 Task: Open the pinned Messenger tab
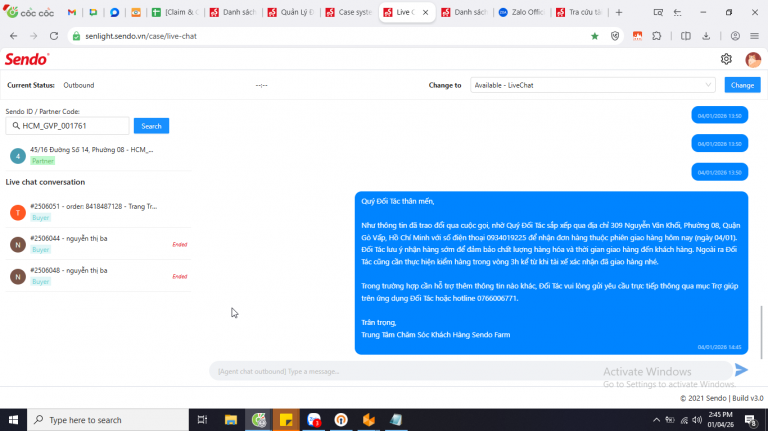(x=114, y=12)
